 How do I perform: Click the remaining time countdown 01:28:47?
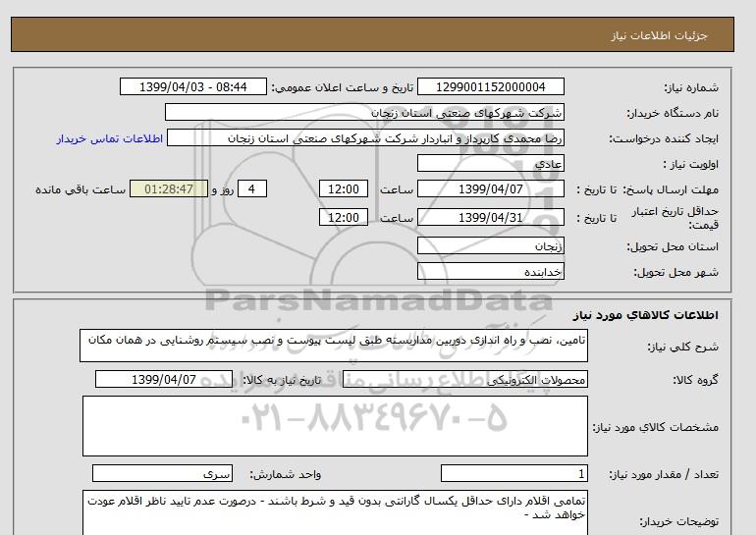[x=169, y=188]
